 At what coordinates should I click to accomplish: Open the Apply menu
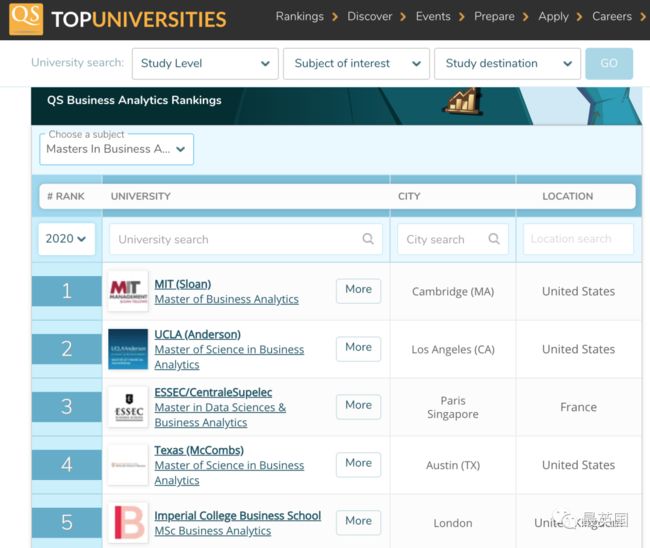[553, 17]
